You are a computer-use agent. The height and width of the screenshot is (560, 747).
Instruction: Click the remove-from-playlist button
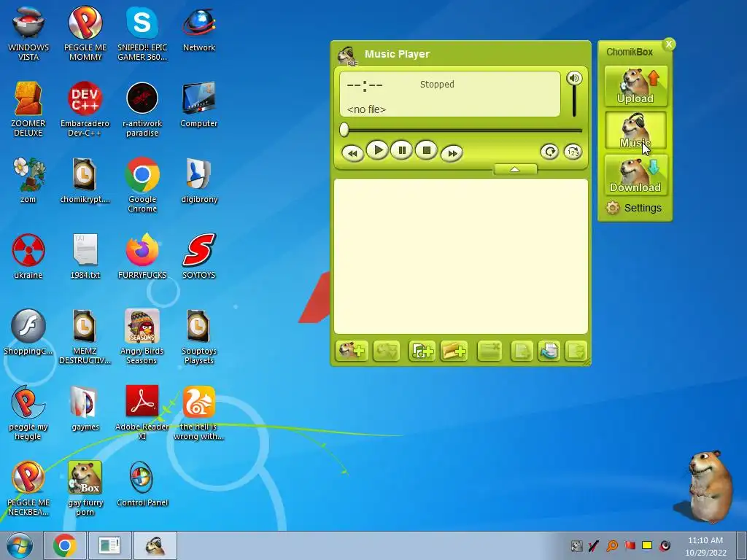(x=489, y=351)
